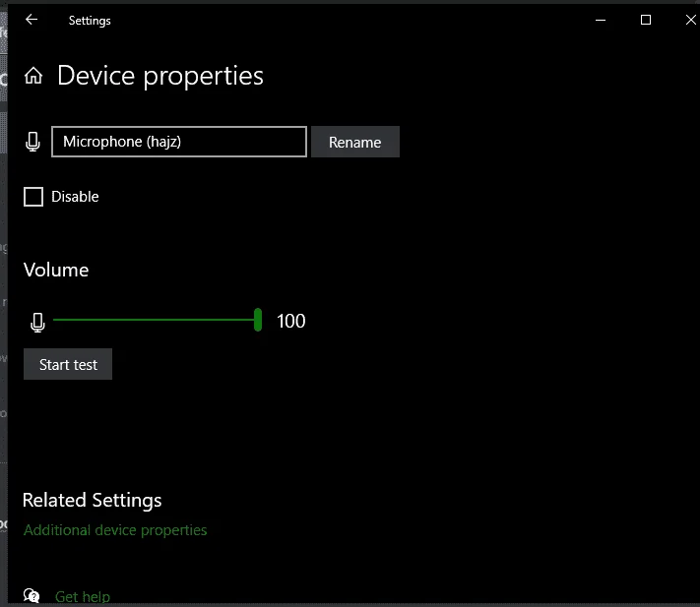Click inside the Microphone (hajz) name field
This screenshot has height=607, width=700.
click(179, 142)
